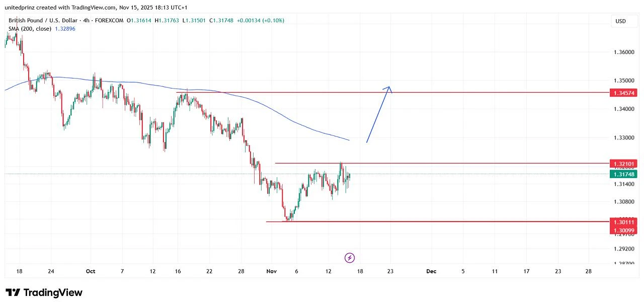This screenshot has height=307, width=644.
Task: Click the purple lightning bolt event icon
Action: (350, 258)
